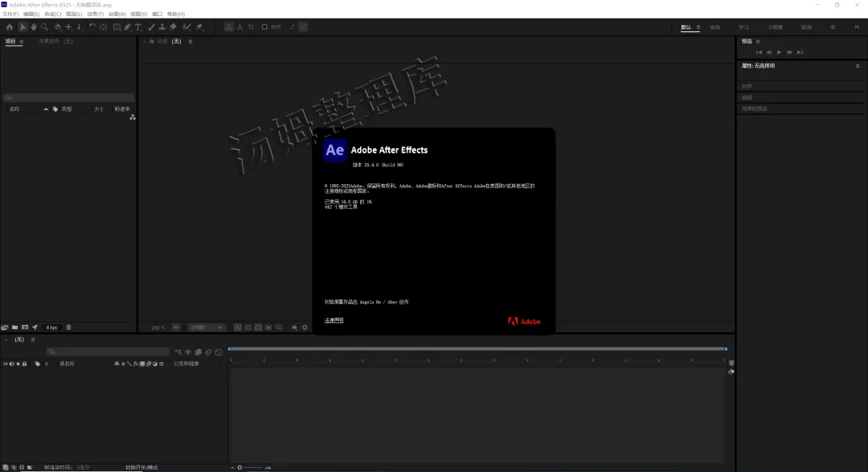Select the Orbit camera tool

[58, 27]
